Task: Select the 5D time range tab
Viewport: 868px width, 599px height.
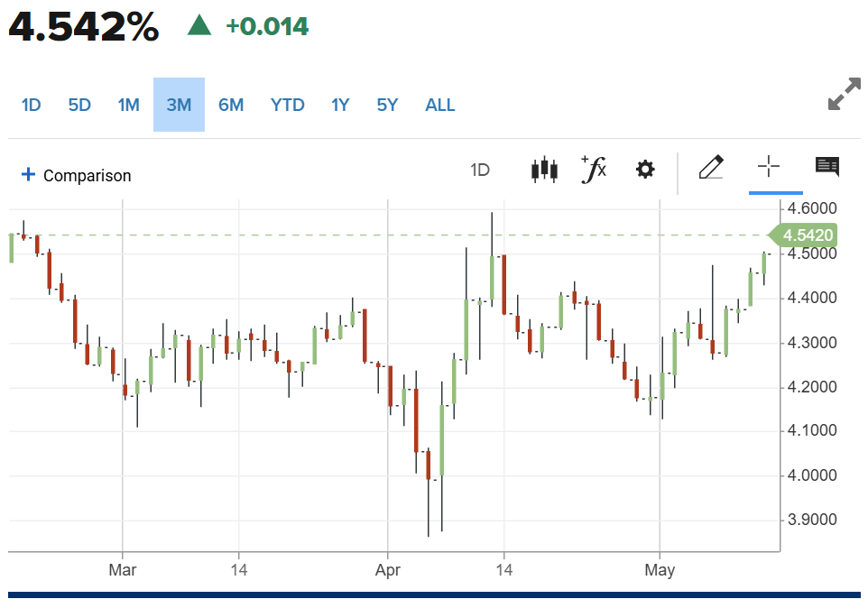Action: click(x=79, y=105)
